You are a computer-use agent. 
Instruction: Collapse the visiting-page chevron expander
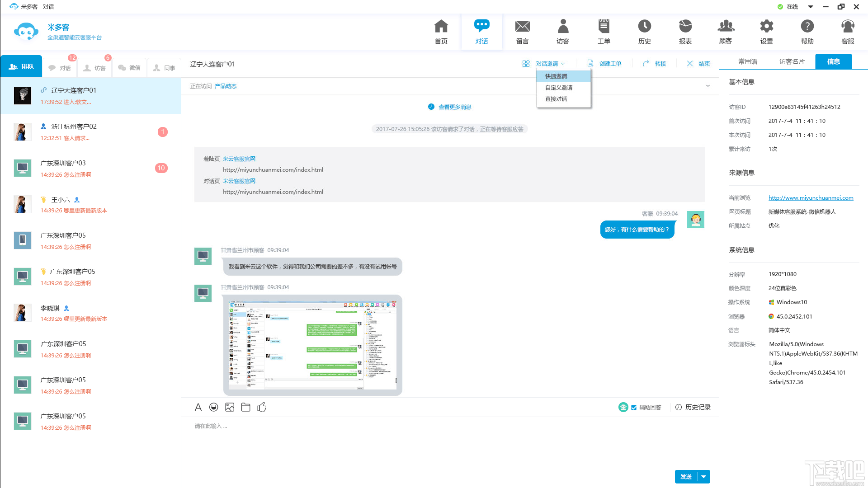[x=708, y=86]
